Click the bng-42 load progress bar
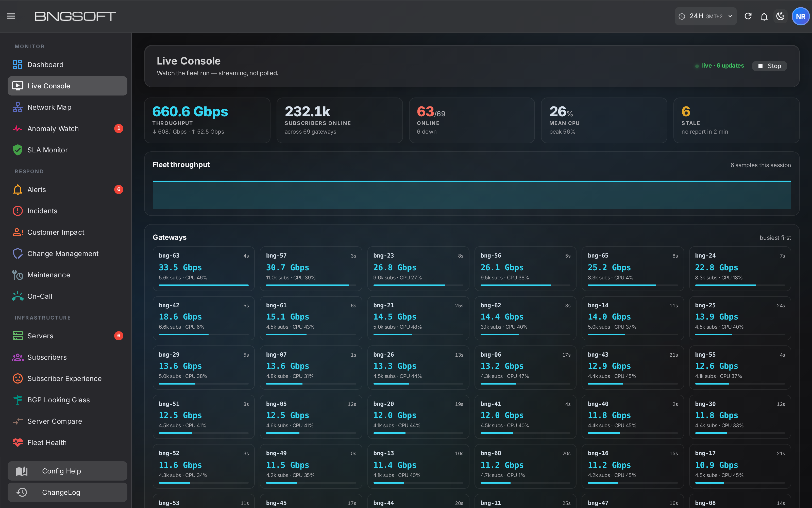The image size is (812, 508). coord(204,335)
